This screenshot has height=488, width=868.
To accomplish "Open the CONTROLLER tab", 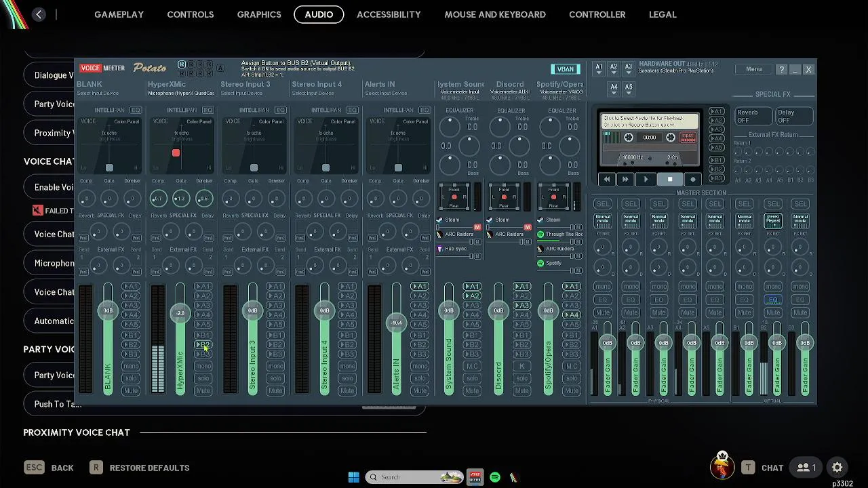I will tap(597, 14).
